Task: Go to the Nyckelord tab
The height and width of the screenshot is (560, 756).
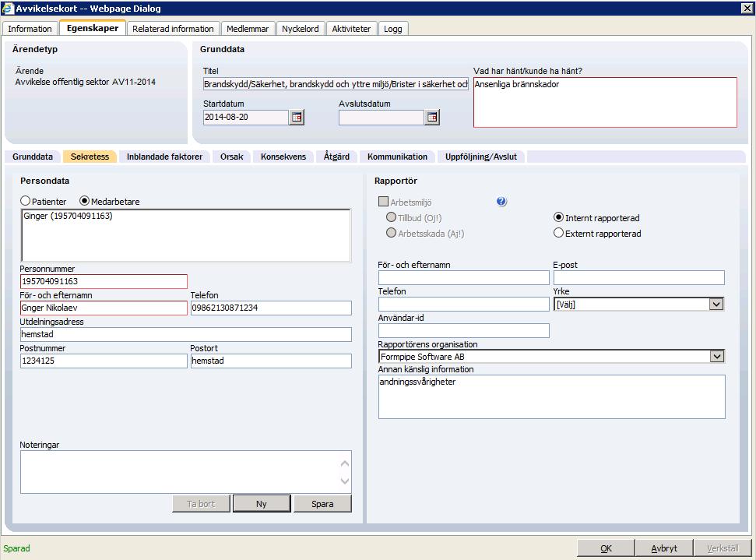Action: pyautogui.click(x=301, y=29)
